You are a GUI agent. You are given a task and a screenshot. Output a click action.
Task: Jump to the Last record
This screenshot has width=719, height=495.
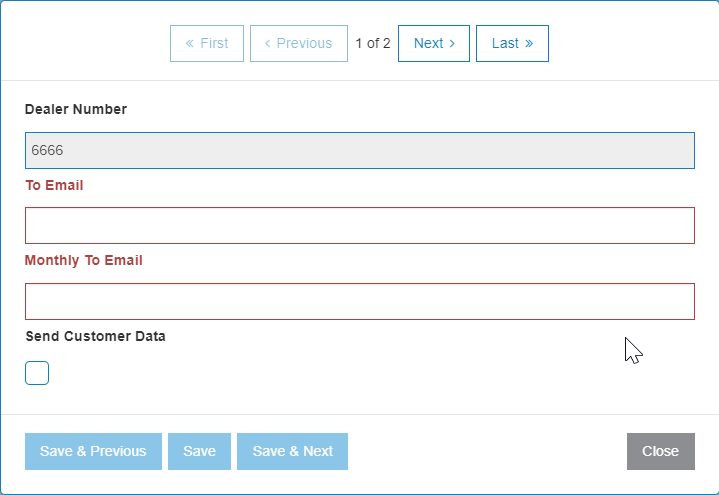point(512,44)
